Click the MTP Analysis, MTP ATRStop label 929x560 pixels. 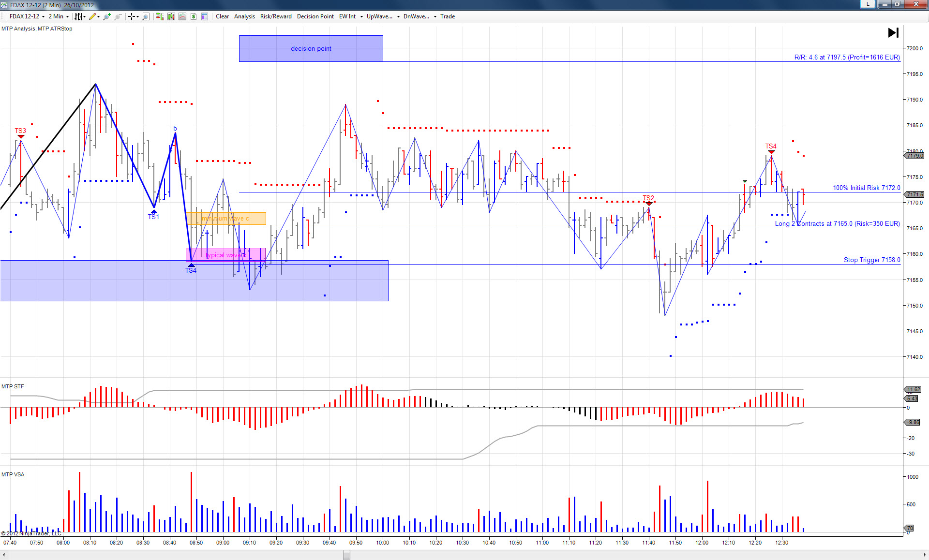pos(37,29)
